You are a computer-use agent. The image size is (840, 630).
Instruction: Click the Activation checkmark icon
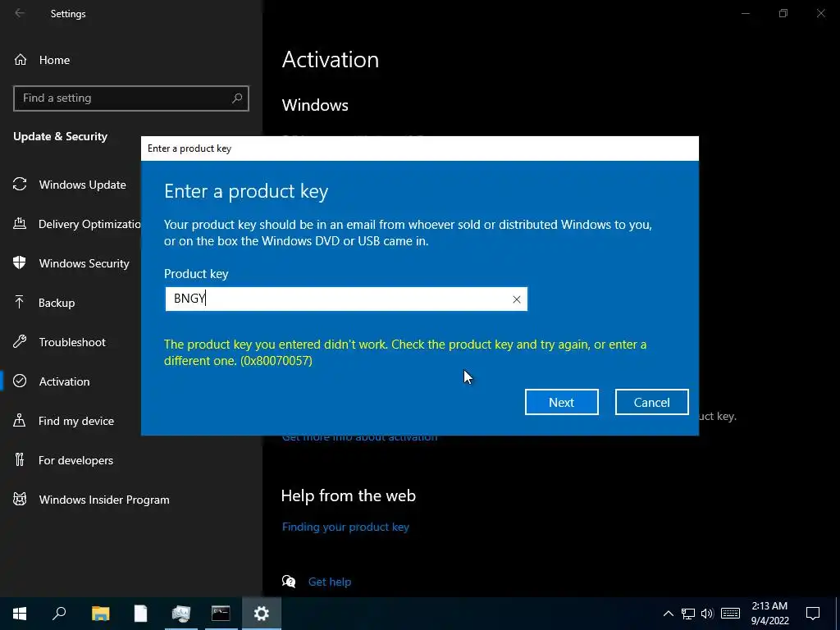click(x=20, y=381)
